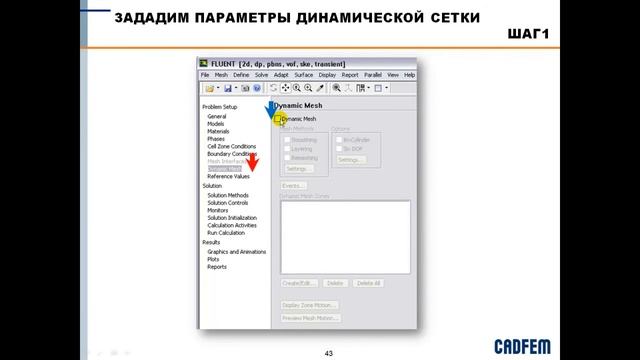The width and height of the screenshot is (640, 360).
Task: Click the Delete All button
Action: tap(368, 283)
